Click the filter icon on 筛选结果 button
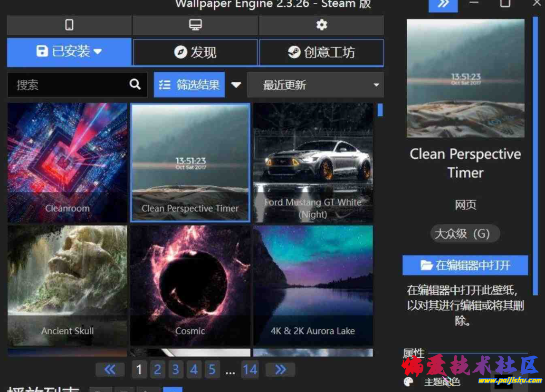Image resolution: width=545 pixels, height=392 pixels. pyautogui.click(x=164, y=85)
